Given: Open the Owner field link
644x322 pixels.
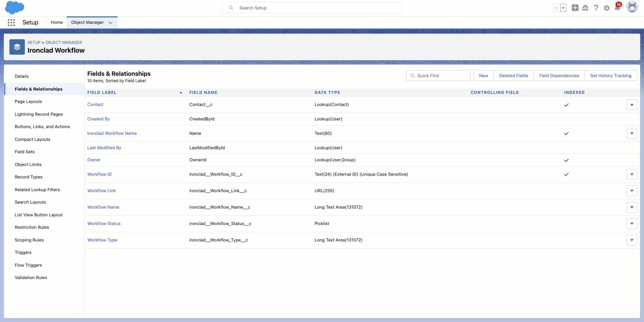Looking at the screenshot, I should [x=94, y=160].
